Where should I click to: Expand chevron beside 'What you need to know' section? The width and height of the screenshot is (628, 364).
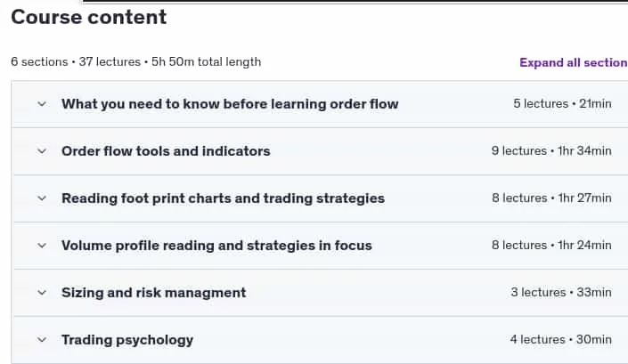pyautogui.click(x=42, y=104)
